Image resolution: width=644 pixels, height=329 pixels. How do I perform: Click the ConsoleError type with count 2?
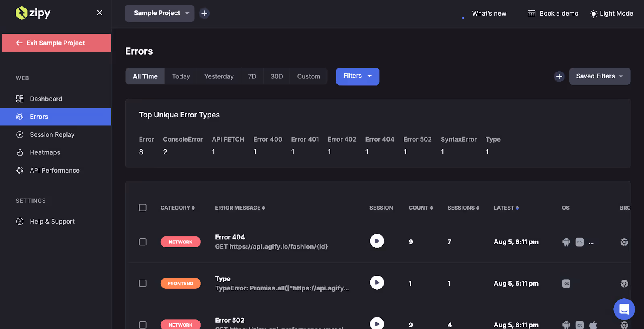tap(183, 145)
